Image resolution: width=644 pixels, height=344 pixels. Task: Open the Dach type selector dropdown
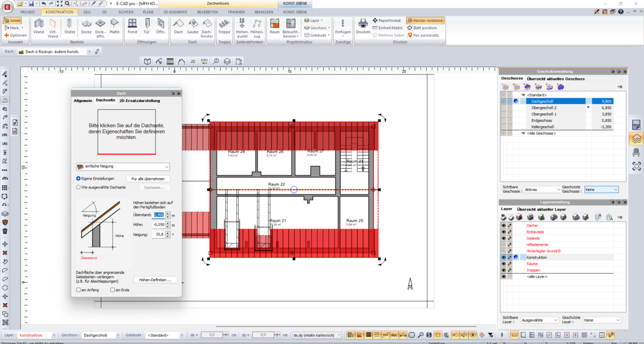pyautogui.click(x=89, y=52)
